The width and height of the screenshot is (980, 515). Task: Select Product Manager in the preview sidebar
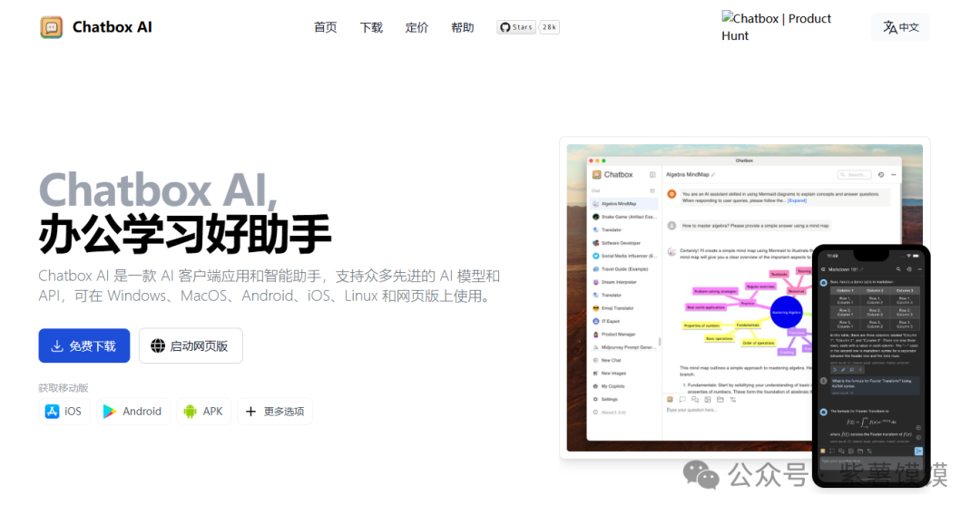(623, 335)
